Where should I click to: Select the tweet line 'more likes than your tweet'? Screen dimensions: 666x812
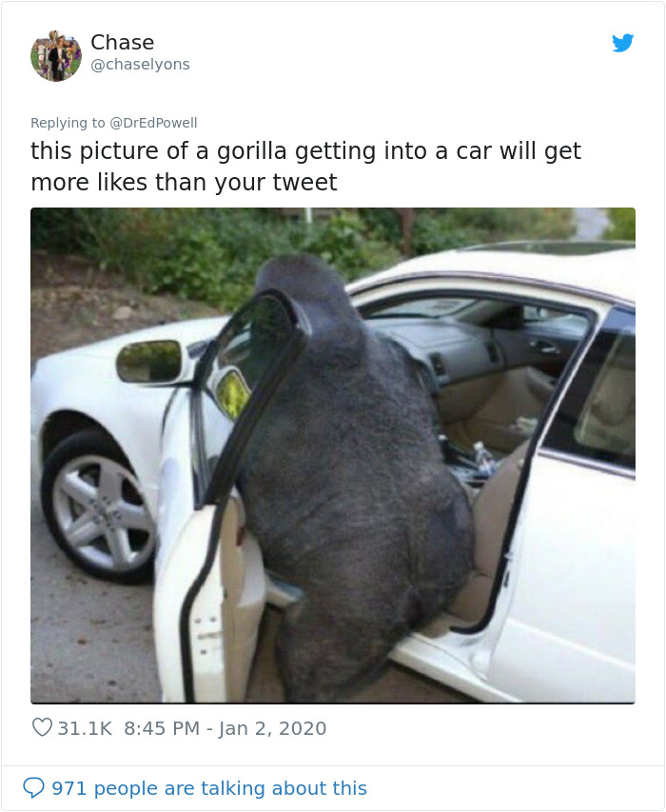point(184,182)
